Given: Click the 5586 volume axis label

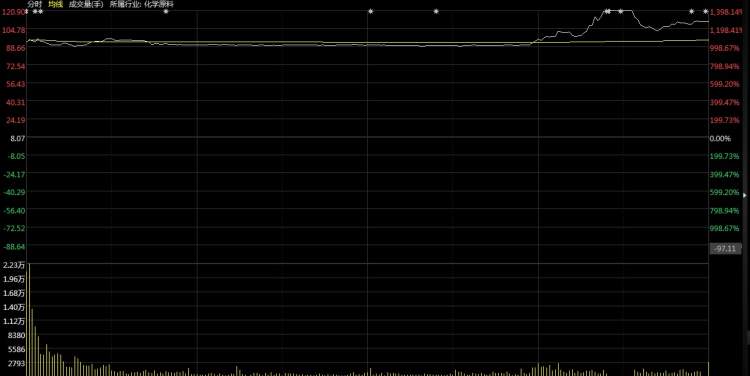Looking at the screenshot, I should coord(16,349).
